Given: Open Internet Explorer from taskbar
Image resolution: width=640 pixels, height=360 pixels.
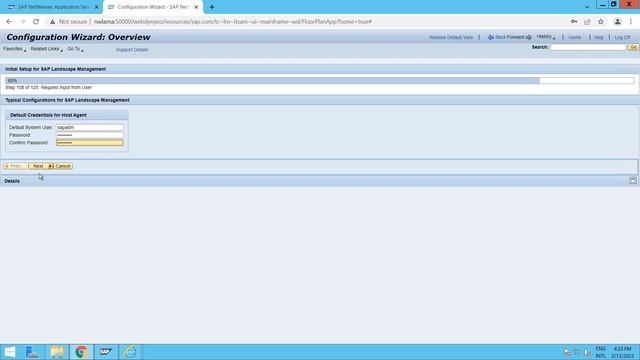Looking at the screenshot, I should (x=130, y=352).
